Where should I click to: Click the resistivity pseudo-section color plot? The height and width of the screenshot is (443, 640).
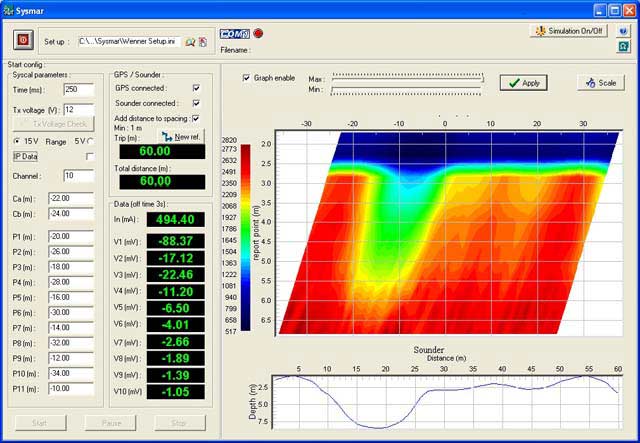[449, 233]
